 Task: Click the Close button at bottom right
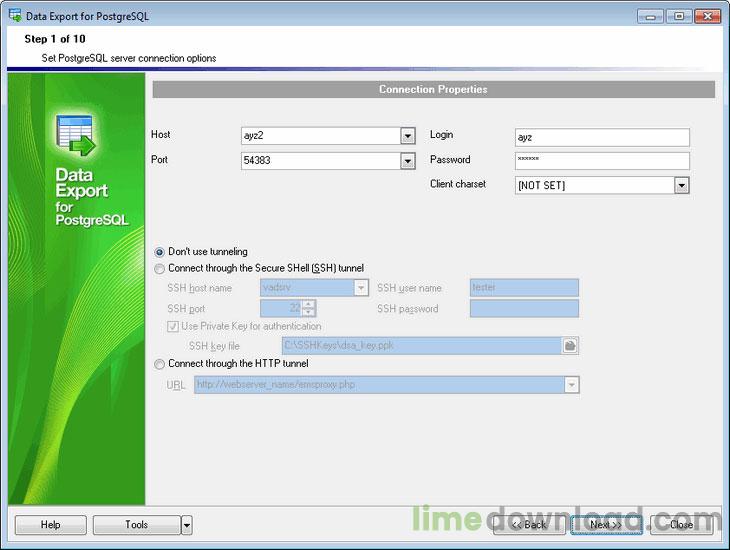(682, 525)
